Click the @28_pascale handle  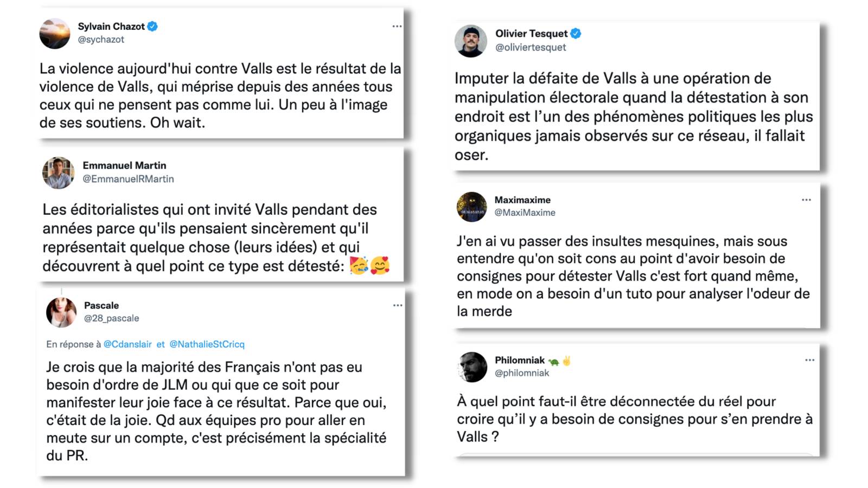point(111,318)
